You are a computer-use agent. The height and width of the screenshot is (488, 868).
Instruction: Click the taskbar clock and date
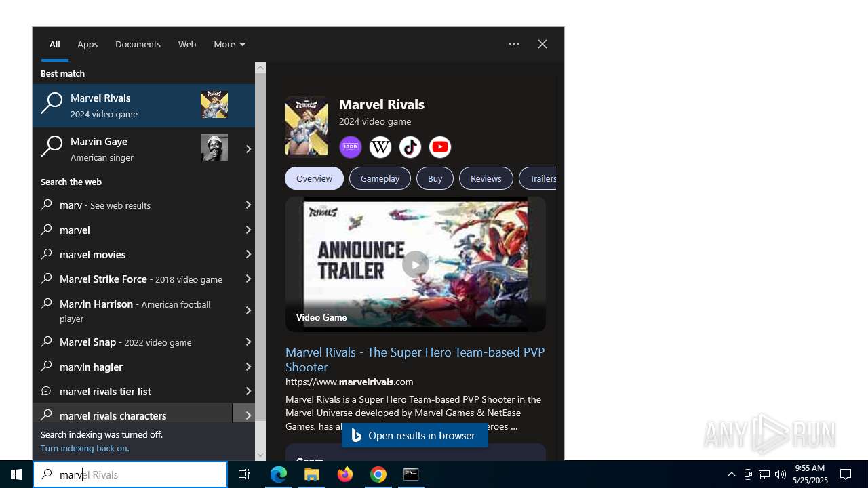(810, 474)
